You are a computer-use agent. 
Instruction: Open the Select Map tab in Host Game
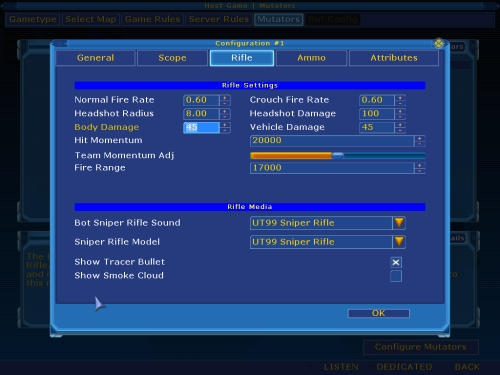tap(91, 19)
